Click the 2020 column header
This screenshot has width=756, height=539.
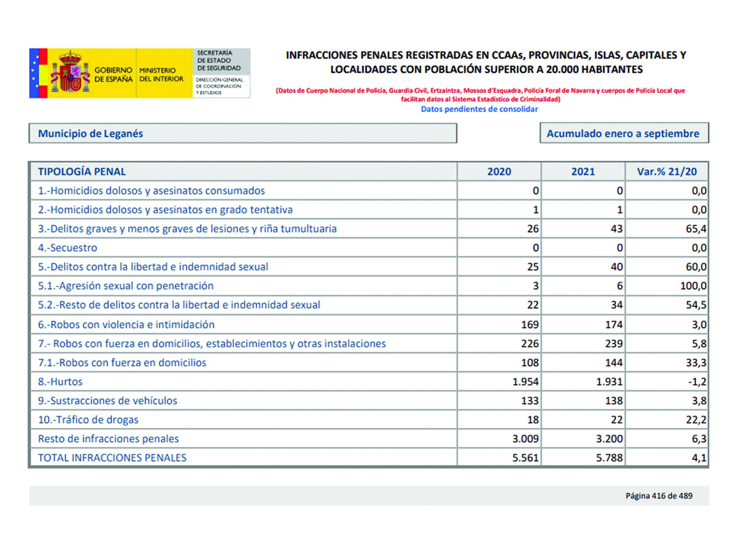[x=499, y=172]
